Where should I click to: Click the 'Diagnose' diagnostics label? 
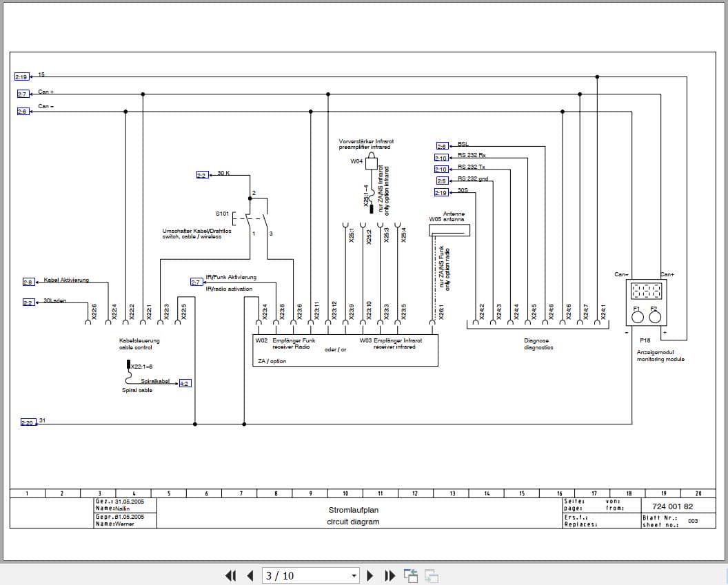[536, 340]
